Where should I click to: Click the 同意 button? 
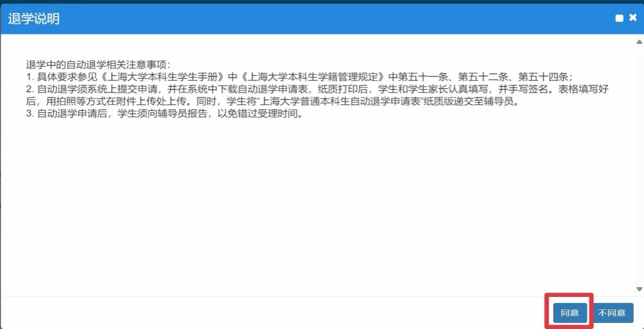[569, 313]
